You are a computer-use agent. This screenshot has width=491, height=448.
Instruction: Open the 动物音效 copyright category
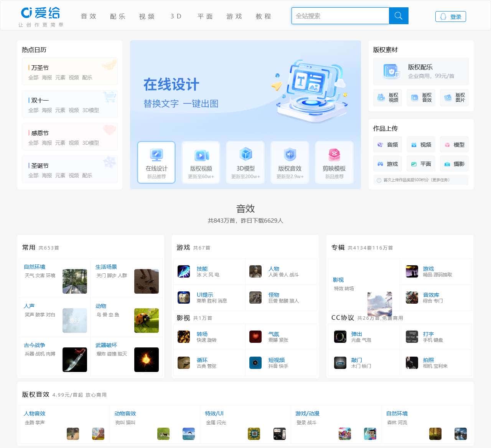125,413
